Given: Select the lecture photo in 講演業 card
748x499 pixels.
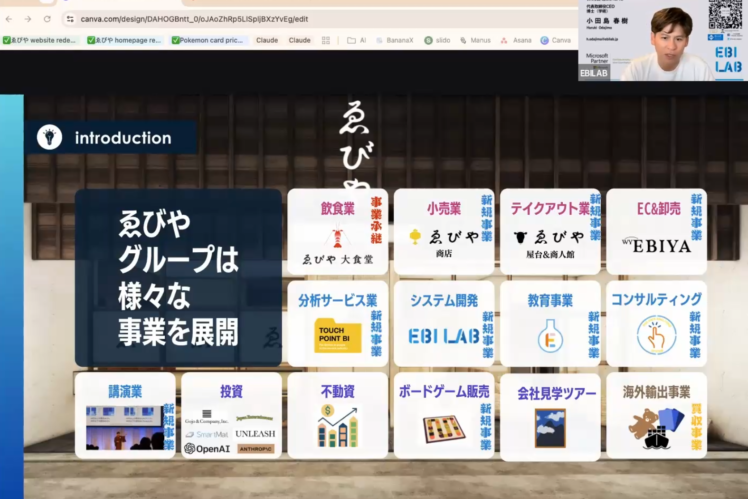Looking at the screenshot, I should (125, 428).
